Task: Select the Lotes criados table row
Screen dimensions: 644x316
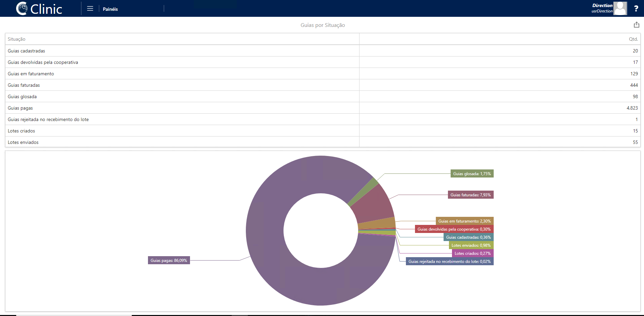Action: [x=323, y=131]
